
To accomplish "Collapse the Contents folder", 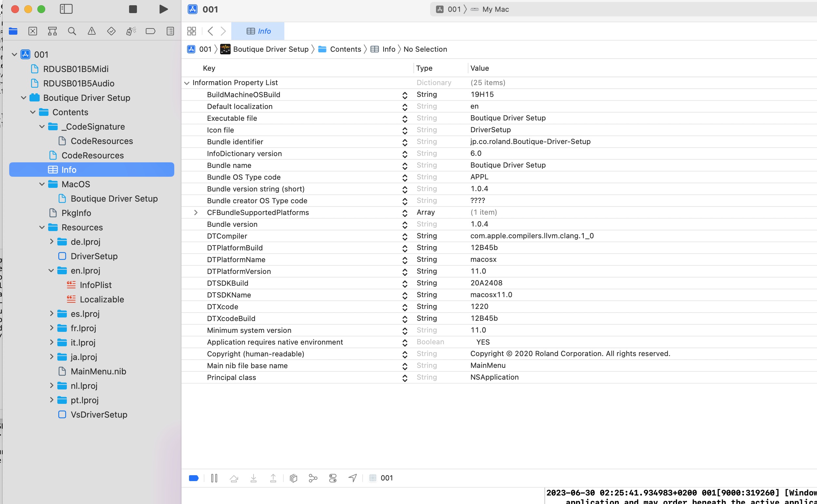I will [x=33, y=112].
